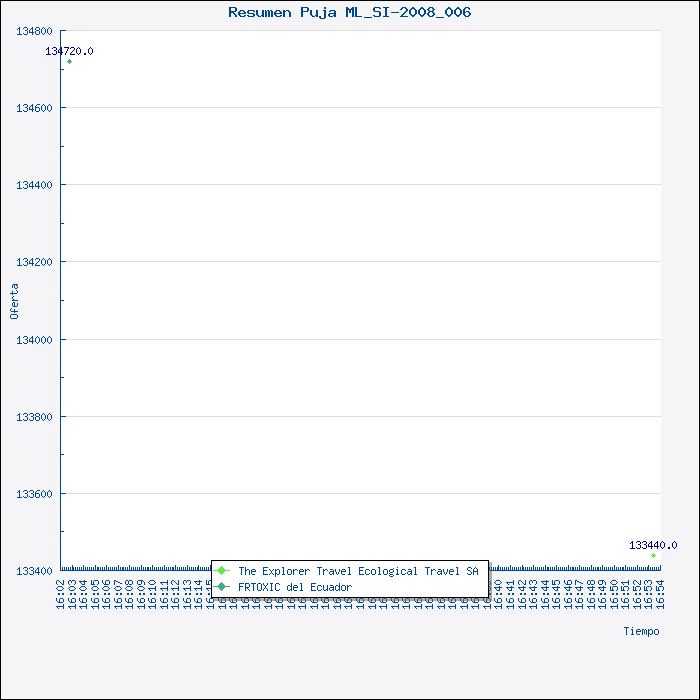The height and width of the screenshot is (700, 700).
Task: Click the FRTOXIC del Ecuador legend marker
Action: pos(222,587)
